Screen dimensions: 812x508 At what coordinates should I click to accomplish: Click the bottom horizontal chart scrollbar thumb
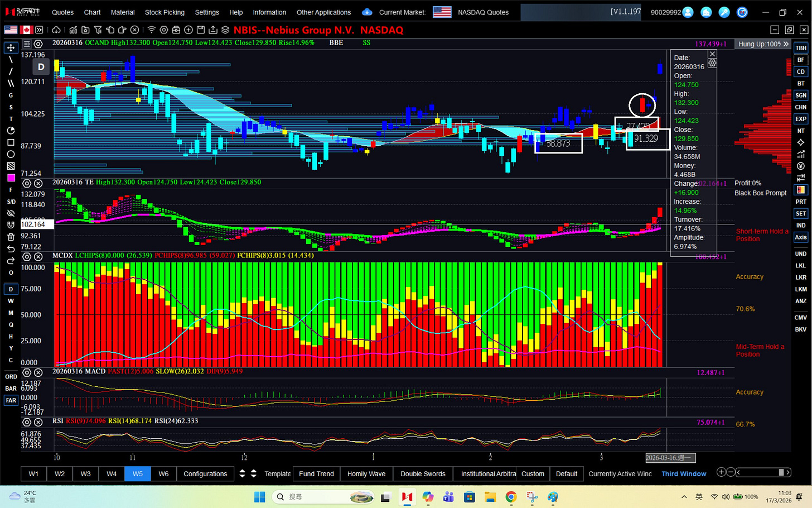coord(781,472)
